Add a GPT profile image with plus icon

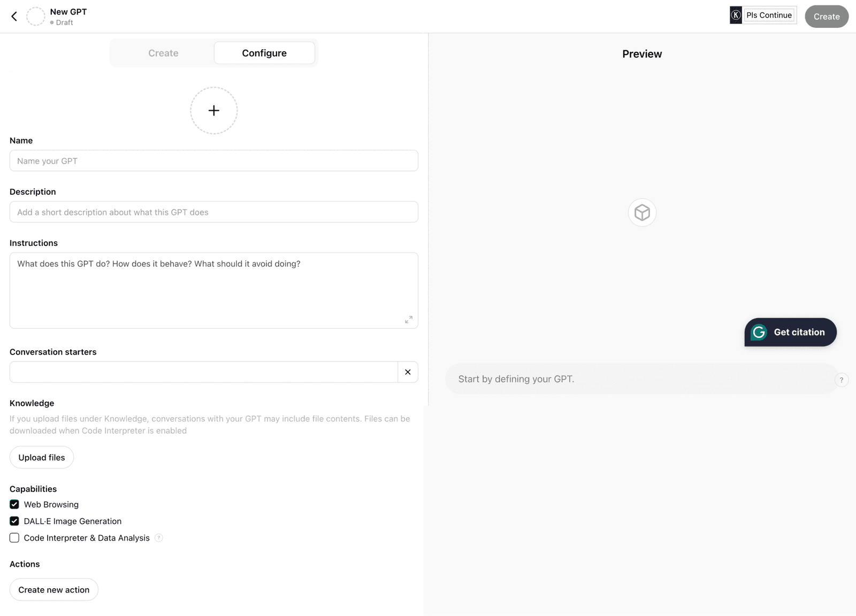pyautogui.click(x=214, y=111)
